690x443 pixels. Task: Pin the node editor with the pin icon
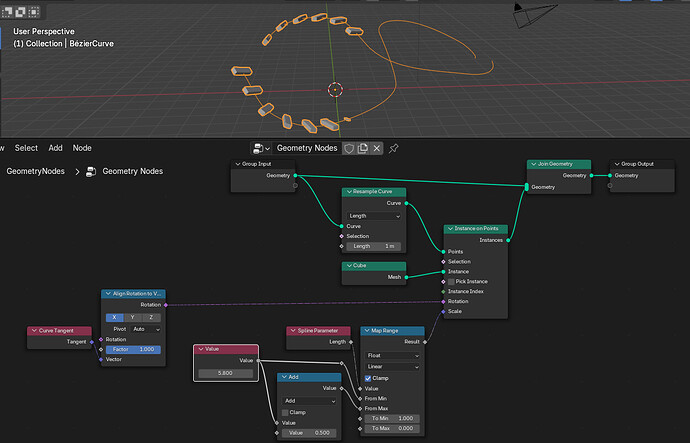(x=393, y=148)
